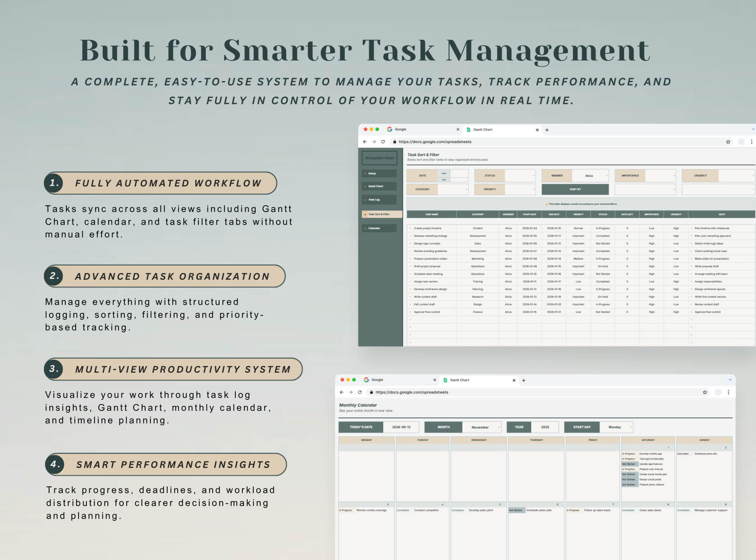Viewport: 756px width, 560px height.
Task: Click the 'Design logo concepts' task cell
Action: pyautogui.click(x=431, y=243)
